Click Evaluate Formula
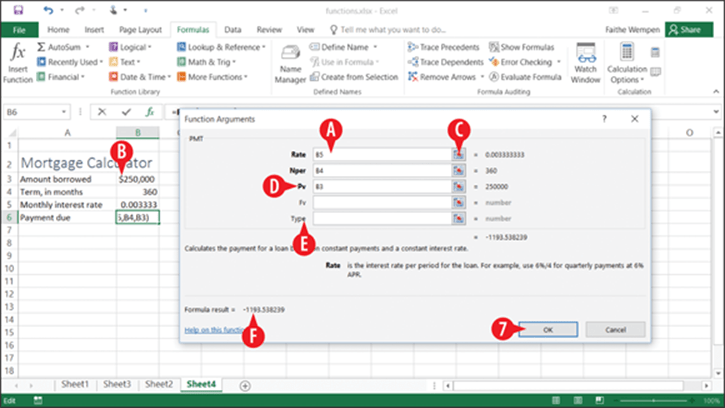The image size is (725, 408). 525,77
